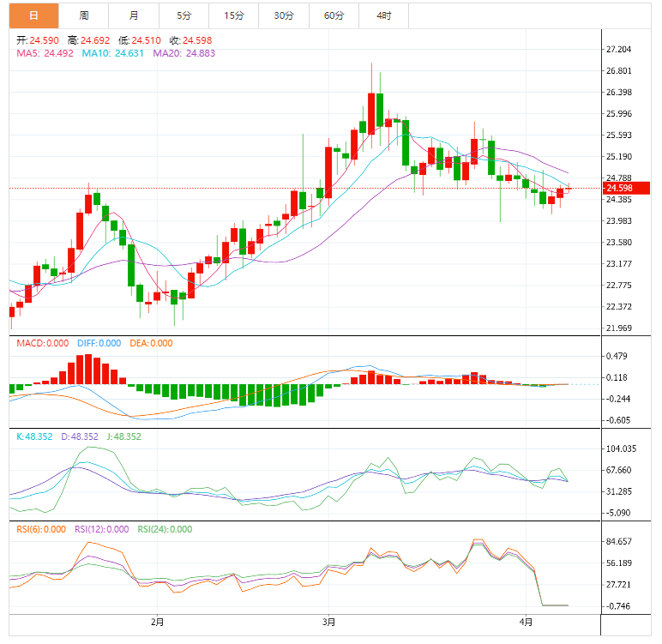Click the MA20 indicator label
Screen dimensions: 662x644
tap(184, 53)
